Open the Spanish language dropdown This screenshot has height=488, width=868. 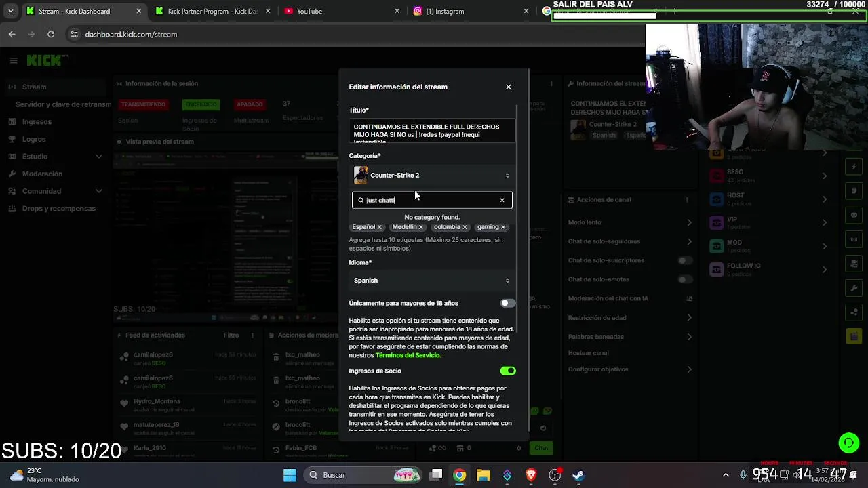(432, 281)
